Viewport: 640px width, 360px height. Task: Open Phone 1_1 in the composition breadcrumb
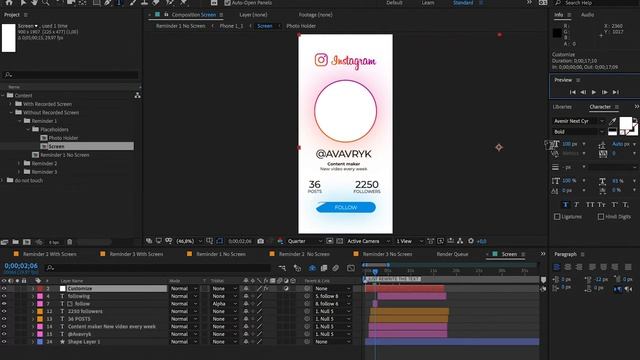(x=231, y=26)
